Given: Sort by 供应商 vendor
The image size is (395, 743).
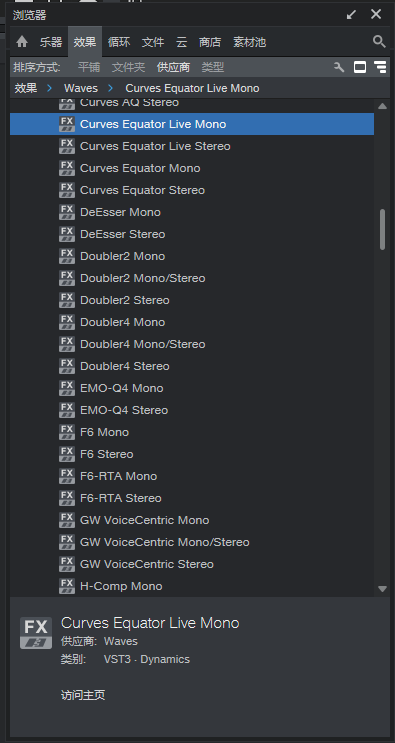Looking at the screenshot, I should (173, 67).
